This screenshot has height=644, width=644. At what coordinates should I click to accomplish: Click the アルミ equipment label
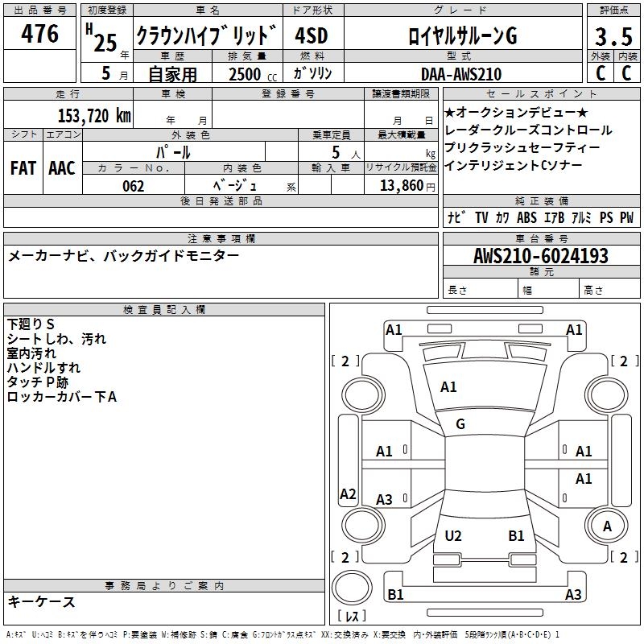(581, 217)
